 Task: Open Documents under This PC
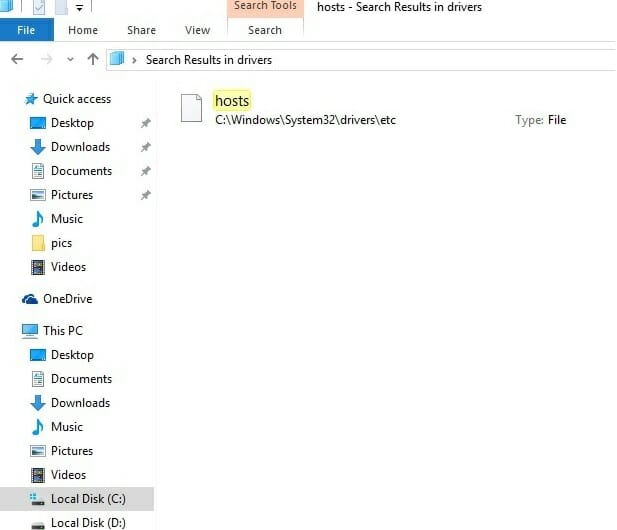[x=81, y=379]
